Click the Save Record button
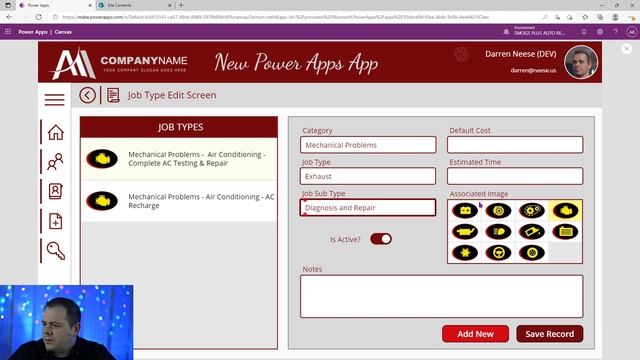This screenshot has height=360, width=640. tap(550, 334)
